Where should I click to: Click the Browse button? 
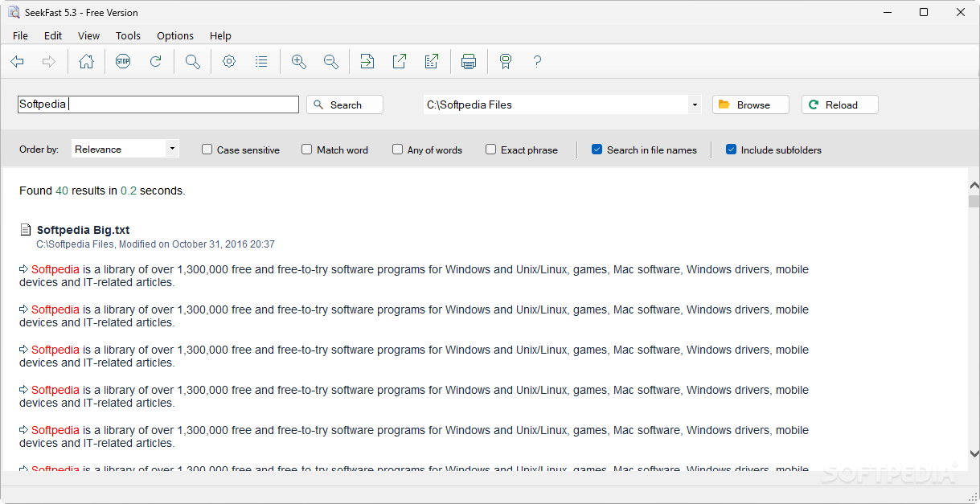(751, 104)
